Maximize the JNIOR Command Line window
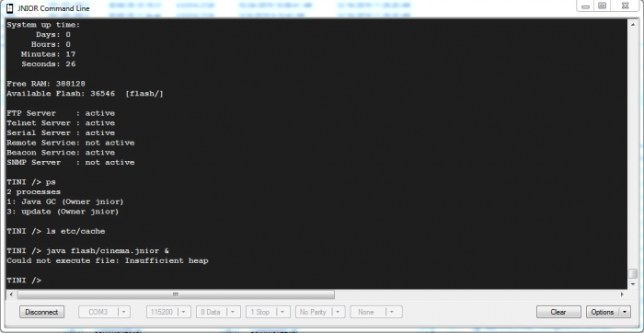The height and width of the screenshot is (333, 644). 602,6
